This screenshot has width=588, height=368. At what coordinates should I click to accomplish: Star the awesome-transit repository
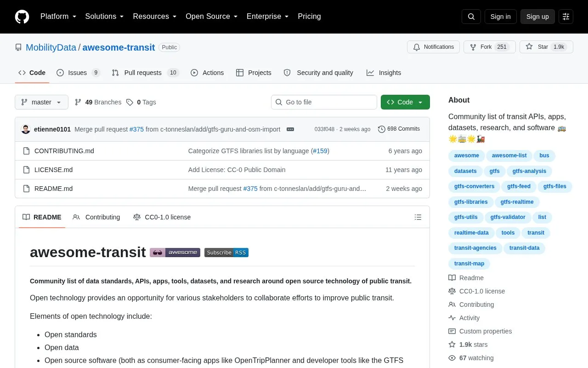[x=546, y=47]
